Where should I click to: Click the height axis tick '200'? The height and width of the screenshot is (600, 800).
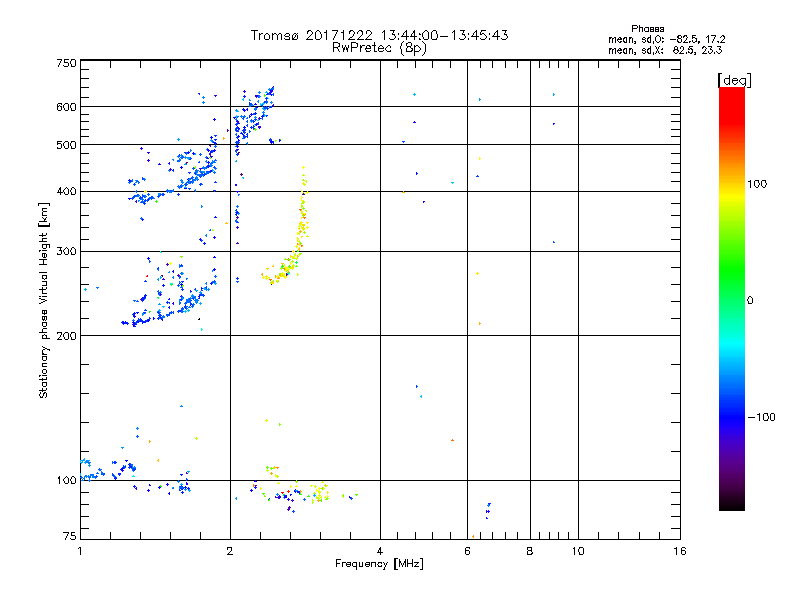point(66,336)
